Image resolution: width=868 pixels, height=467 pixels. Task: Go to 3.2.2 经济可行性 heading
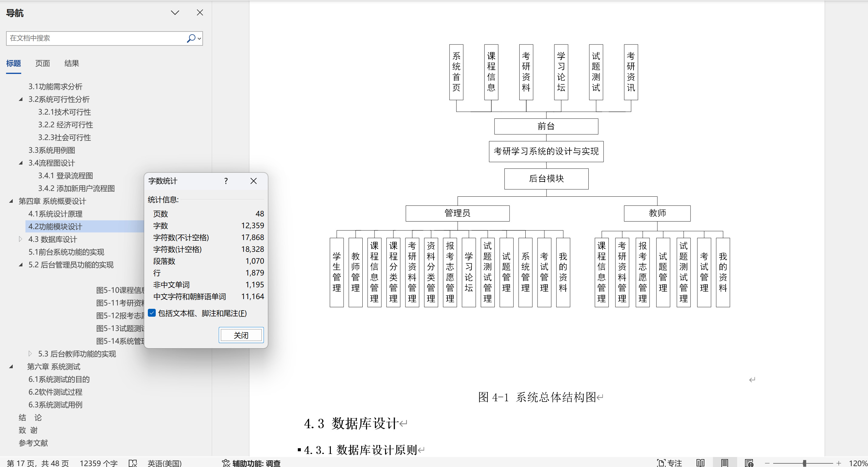click(65, 125)
